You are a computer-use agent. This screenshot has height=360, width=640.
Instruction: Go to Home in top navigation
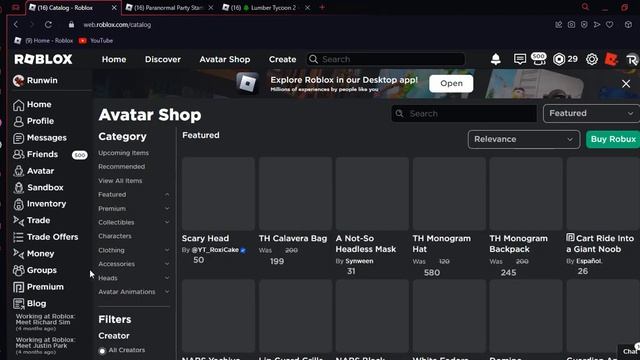coord(114,59)
